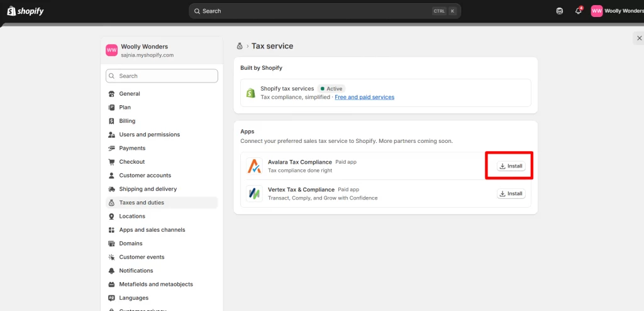Close the settings panel with X
Screen dimensions: 644x311
639,38
